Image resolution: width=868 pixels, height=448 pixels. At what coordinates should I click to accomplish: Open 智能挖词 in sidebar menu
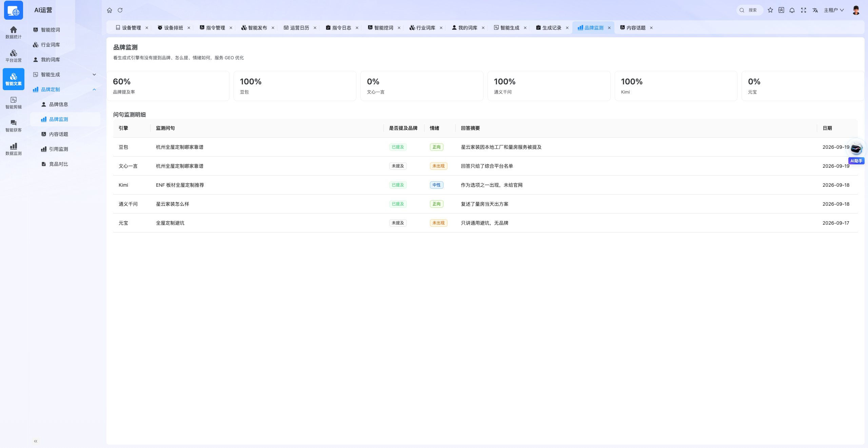click(x=65, y=30)
